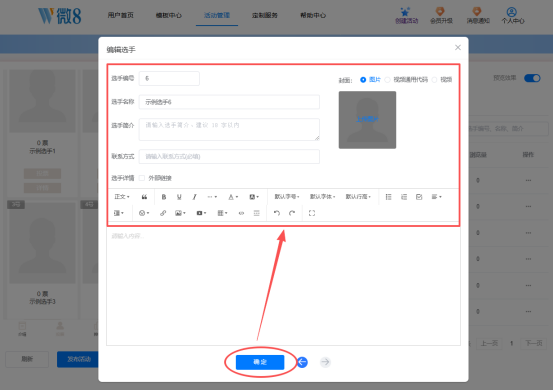Open the 模板中心 nav tab

tap(169, 15)
